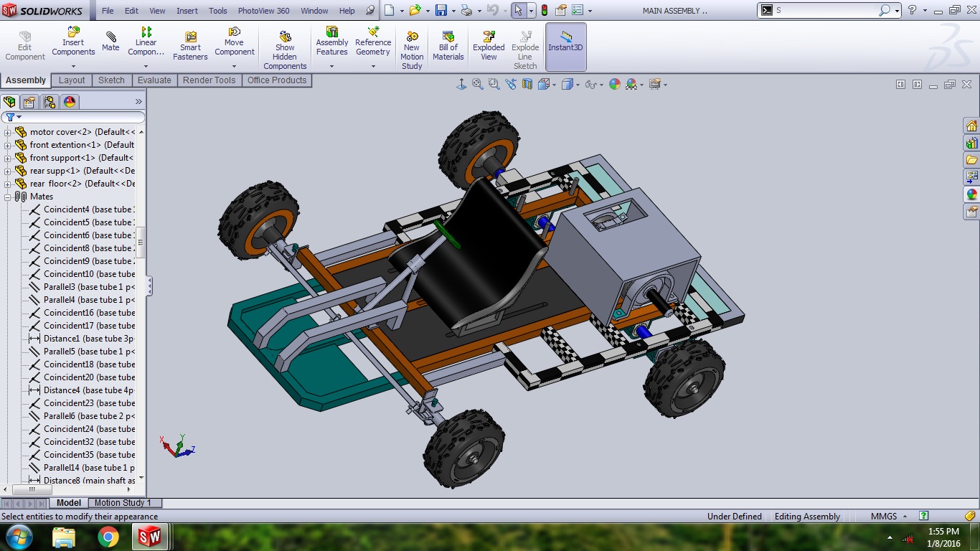Toggle the menu bar pushpin
The image size is (980, 551).
tap(370, 11)
